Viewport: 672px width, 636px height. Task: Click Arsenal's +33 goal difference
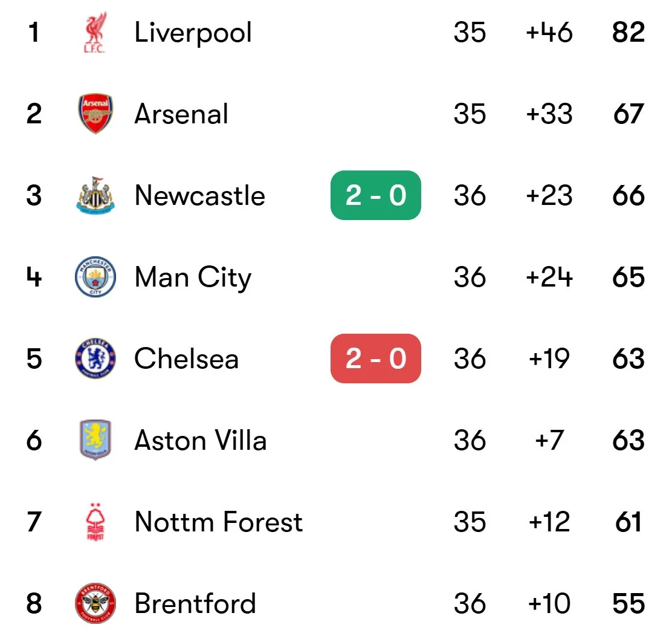(549, 114)
